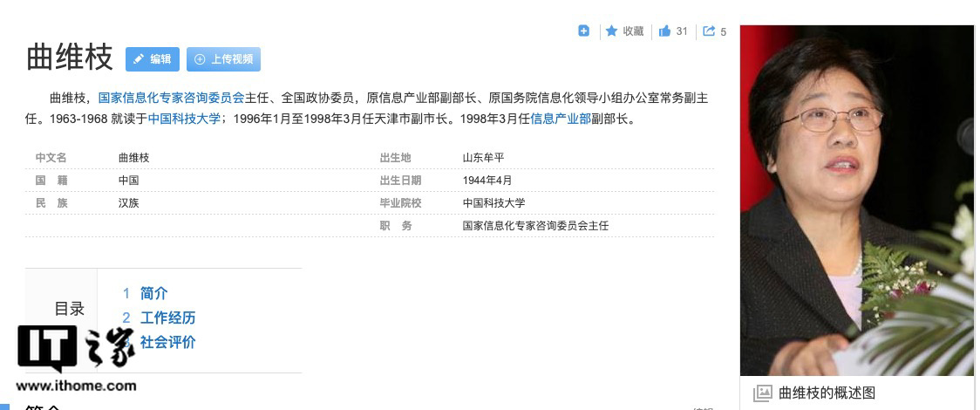Click the share arrow icon
980x410 pixels.
coord(709,31)
